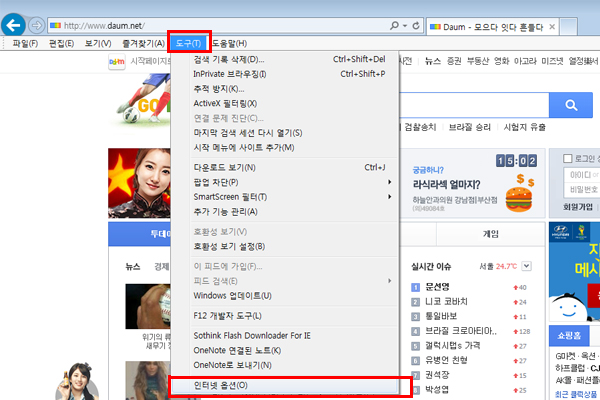Screen dimensions: 600x400
Task: Open trending issue 니코 코바치
Action: (447, 302)
